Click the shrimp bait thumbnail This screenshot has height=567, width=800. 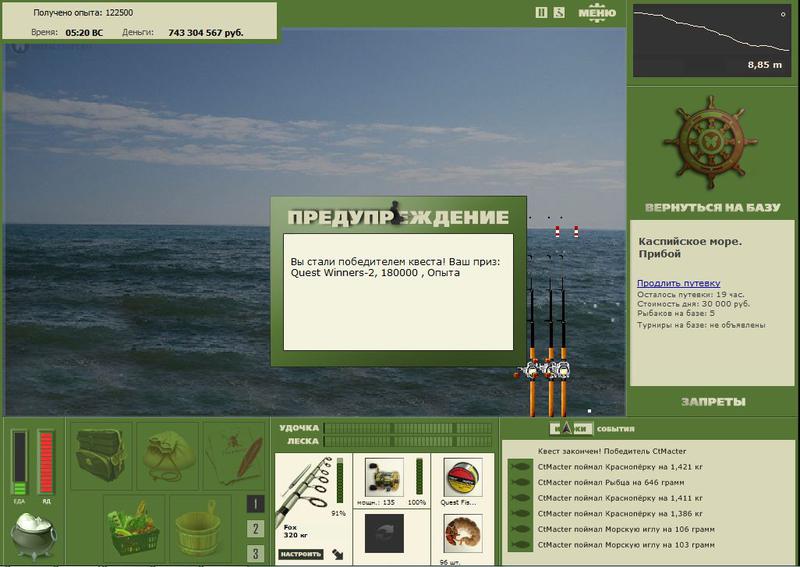(x=463, y=534)
